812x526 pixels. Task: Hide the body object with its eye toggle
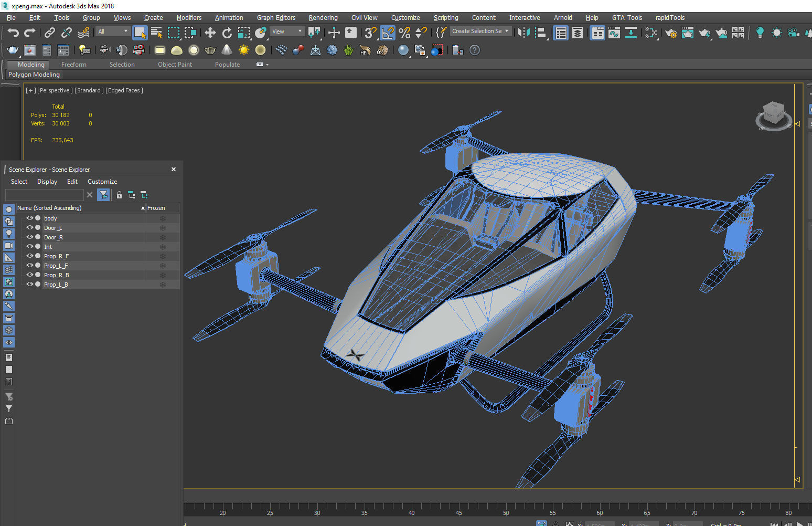[30, 218]
